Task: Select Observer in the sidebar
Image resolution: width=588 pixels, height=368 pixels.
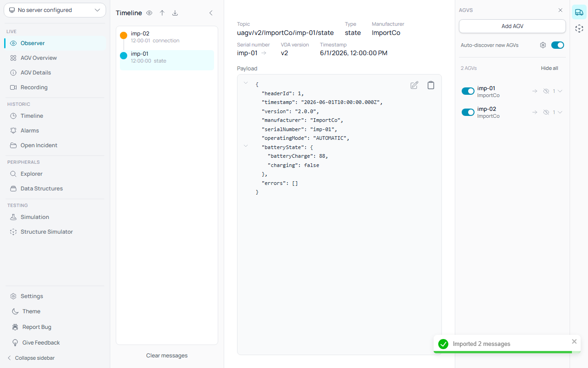Action: coord(55,43)
